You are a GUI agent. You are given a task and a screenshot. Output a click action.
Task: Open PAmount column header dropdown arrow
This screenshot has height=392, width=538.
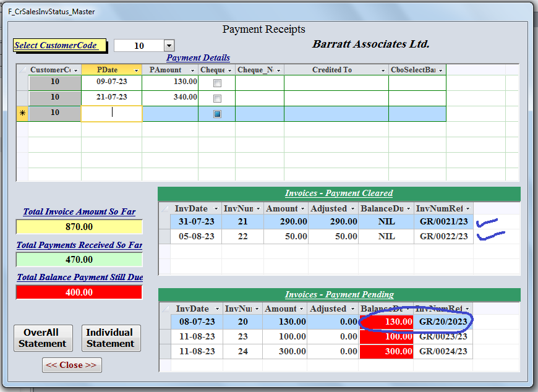[x=192, y=70]
